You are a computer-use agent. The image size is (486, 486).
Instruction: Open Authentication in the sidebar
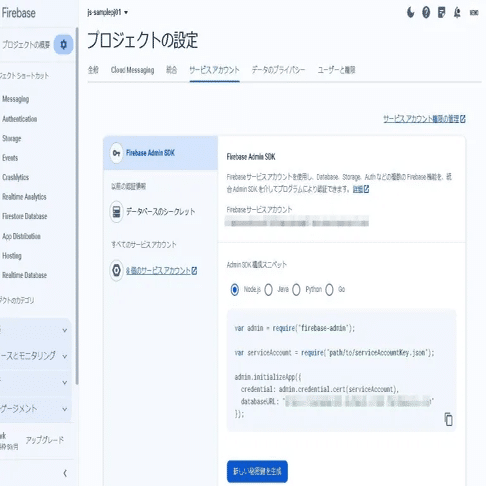pos(20,119)
